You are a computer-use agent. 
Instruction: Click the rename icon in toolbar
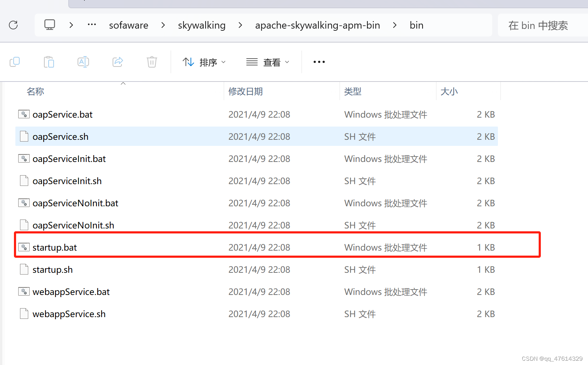[83, 62]
